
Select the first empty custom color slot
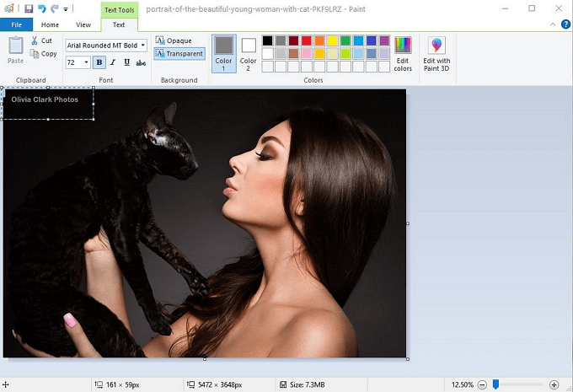tap(267, 67)
